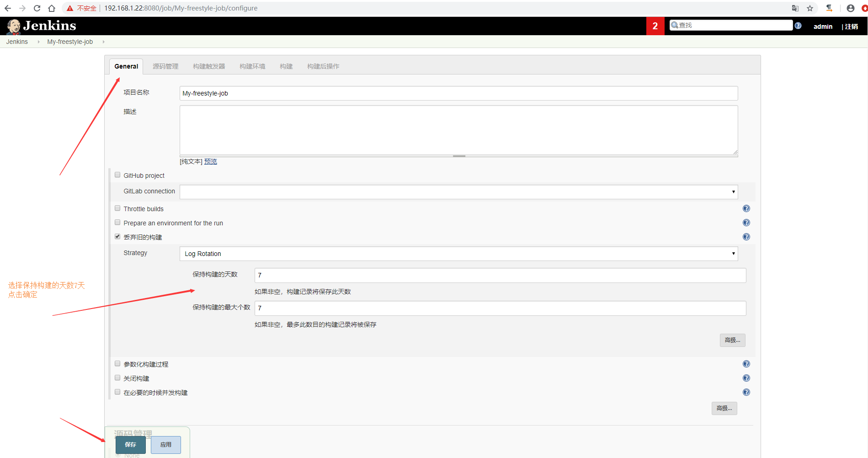Open help for Prepare an environment for the run

(x=746, y=223)
